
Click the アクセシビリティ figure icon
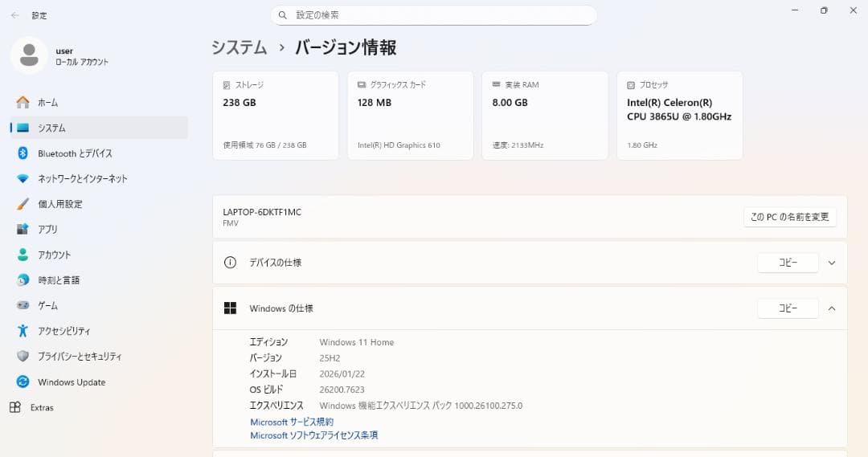coord(23,331)
